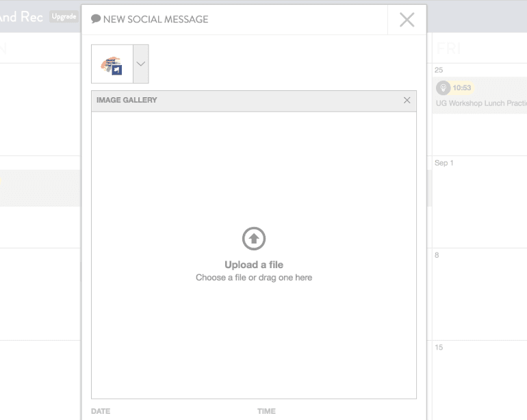The image size is (527, 420).
Task: Click the 10:53 time label
Action: 462,88
